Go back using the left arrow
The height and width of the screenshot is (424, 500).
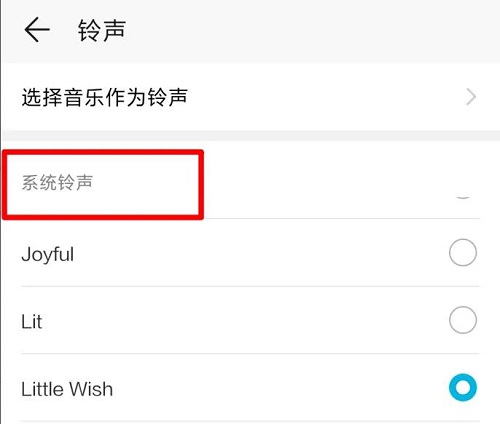37,30
